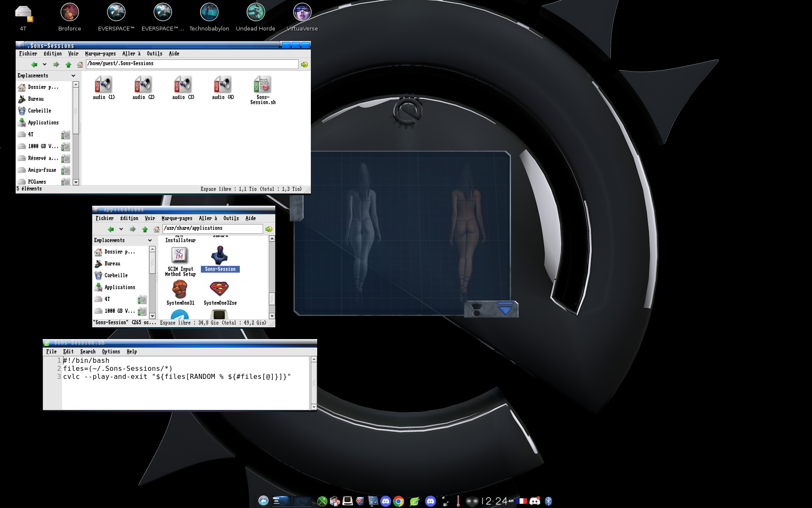Click the /usr/share/applications path field
Image resolution: width=812 pixels, height=508 pixels.
point(213,229)
